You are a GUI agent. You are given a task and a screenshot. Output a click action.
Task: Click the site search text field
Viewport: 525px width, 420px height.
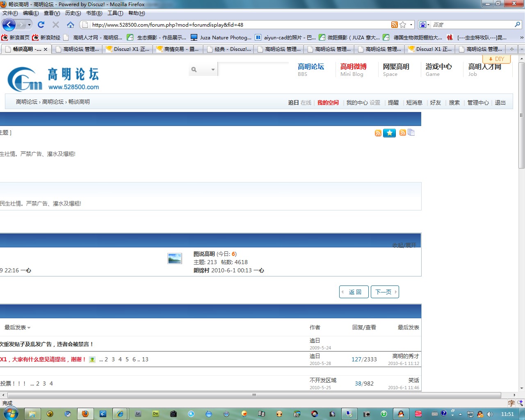click(253, 69)
